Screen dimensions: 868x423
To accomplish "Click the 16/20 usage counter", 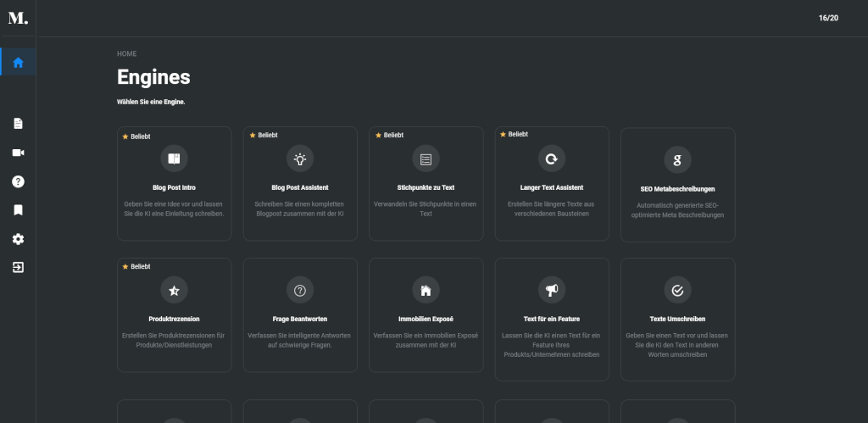I will [x=828, y=19].
